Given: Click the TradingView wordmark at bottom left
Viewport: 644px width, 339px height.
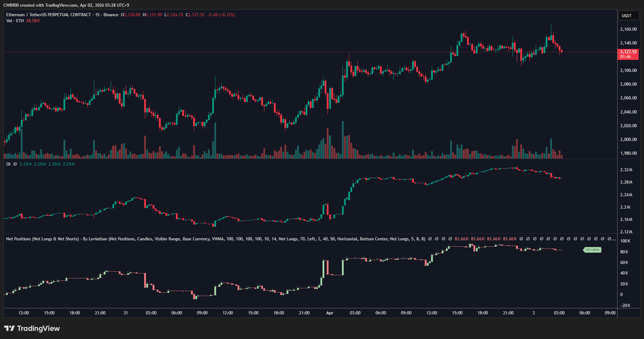Looking at the screenshot, I should click(x=39, y=328).
